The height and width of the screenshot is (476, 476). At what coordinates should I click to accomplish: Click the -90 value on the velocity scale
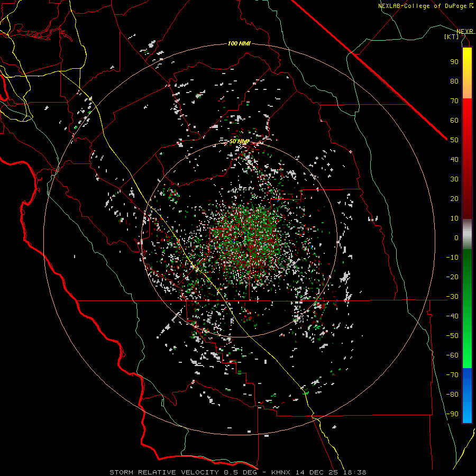pos(452,414)
